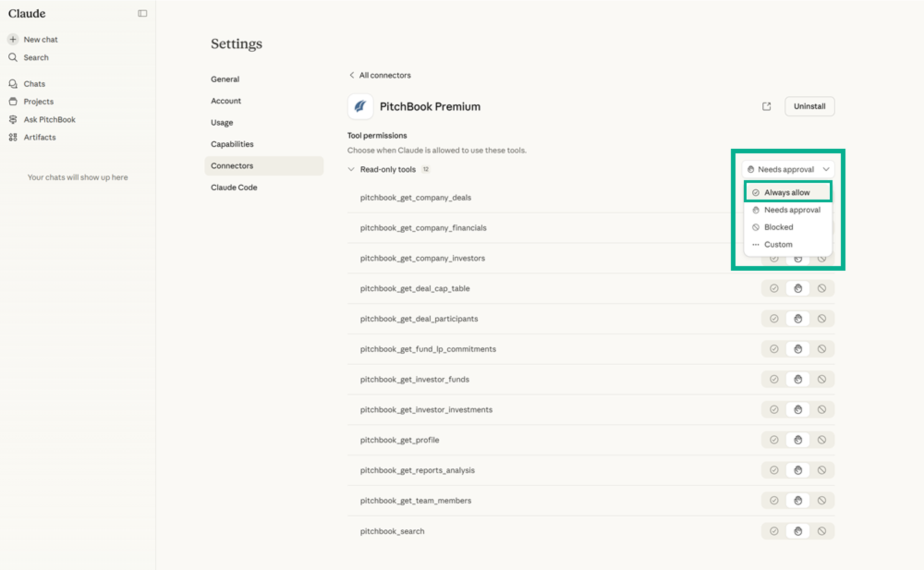Screen dimensions: 924x570
Task: Set pitchbook_get_investor_funds to needs approval
Action: click(798, 379)
